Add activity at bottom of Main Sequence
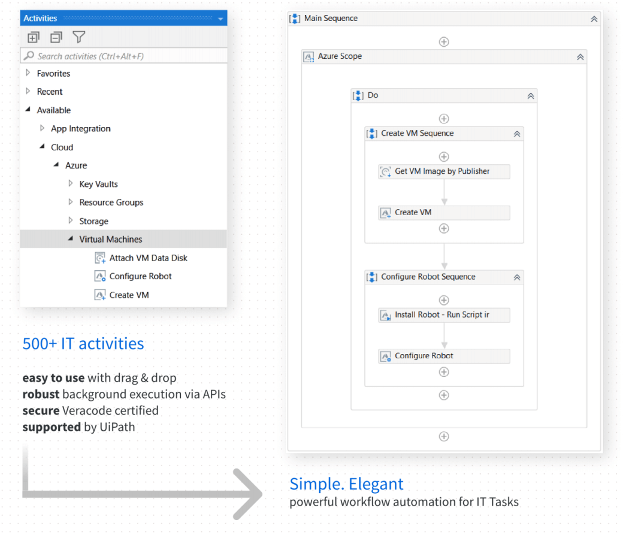 444,437
